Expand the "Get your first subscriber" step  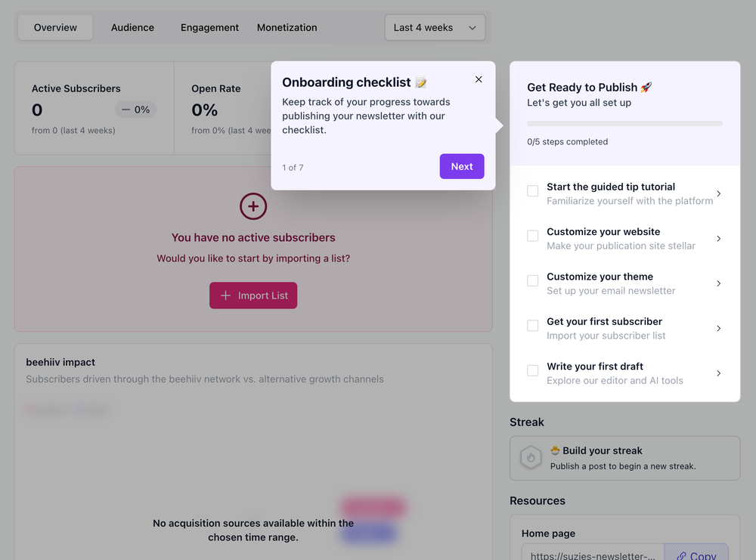[x=719, y=328]
